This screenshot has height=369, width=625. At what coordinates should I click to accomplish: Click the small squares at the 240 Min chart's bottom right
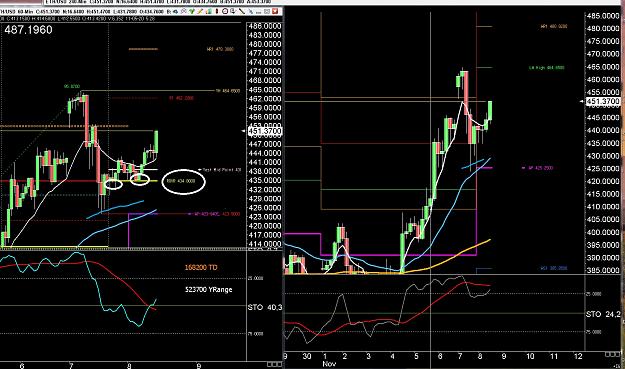613,354
